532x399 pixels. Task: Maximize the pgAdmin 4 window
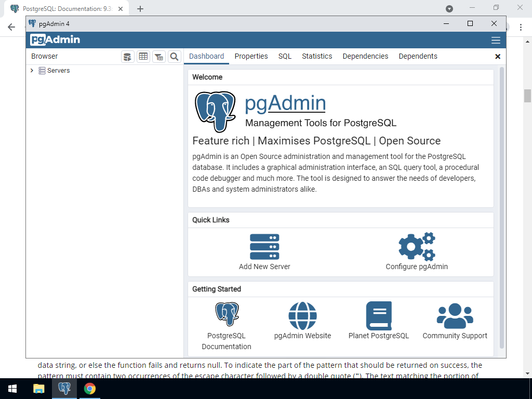click(470, 23)
